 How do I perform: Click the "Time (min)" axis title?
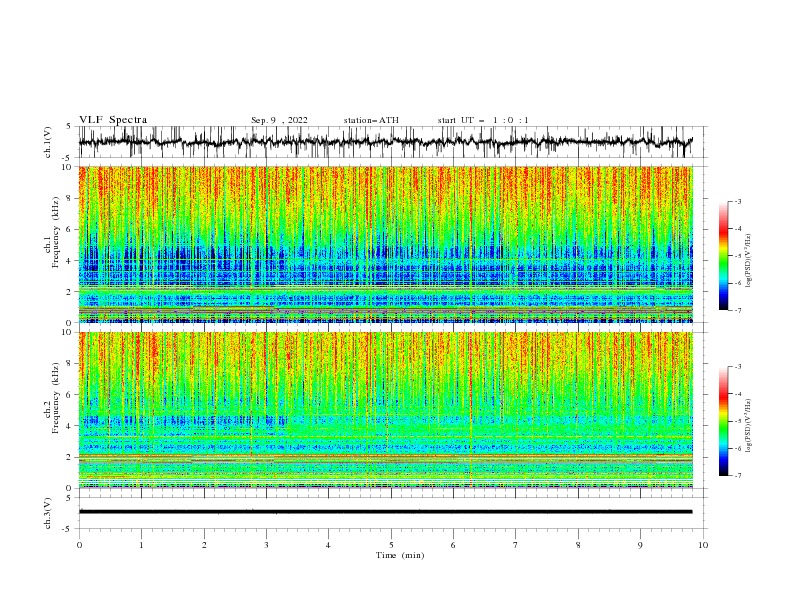point(400,555)
